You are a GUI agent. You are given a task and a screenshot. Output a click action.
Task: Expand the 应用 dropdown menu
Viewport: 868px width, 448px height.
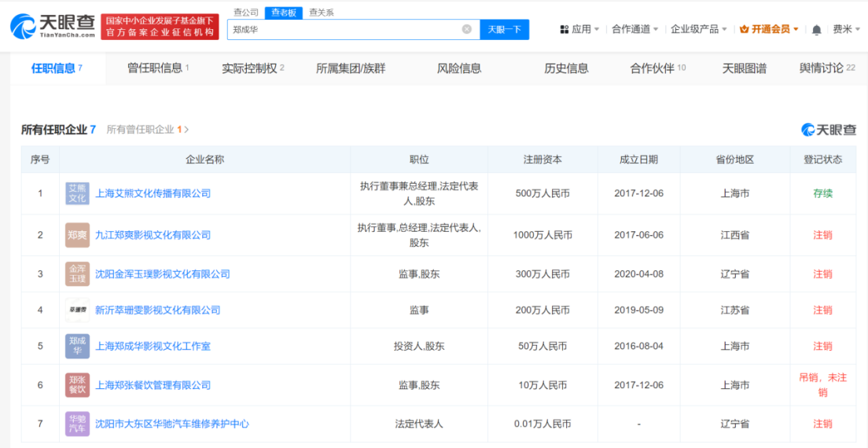pos(579,29)
